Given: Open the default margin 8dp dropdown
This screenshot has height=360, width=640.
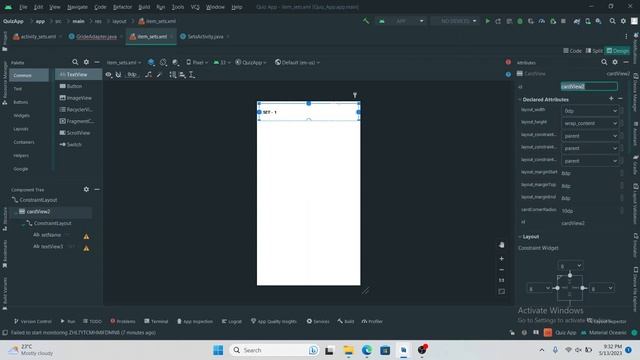Looking at the screenshot, I should [x=133, y=75].
